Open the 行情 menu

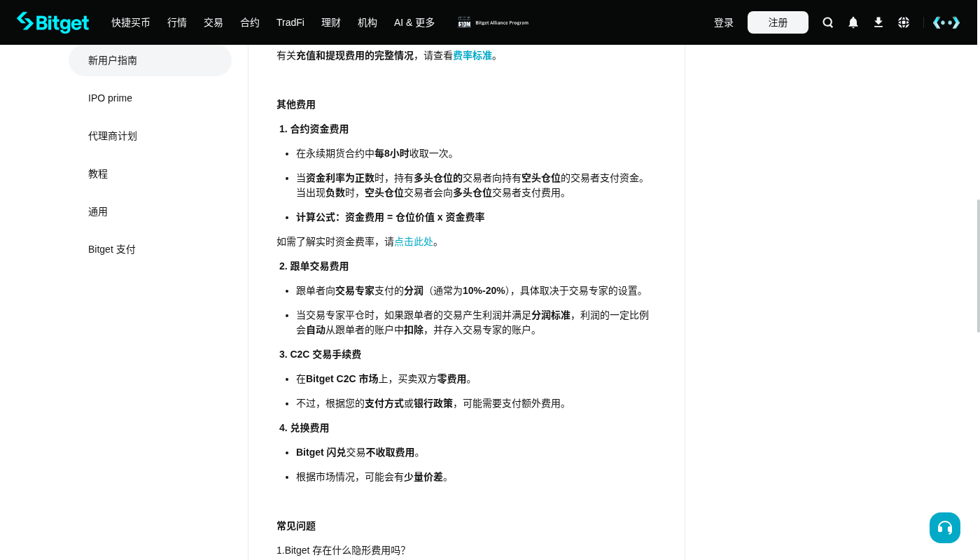click(177, 22)
